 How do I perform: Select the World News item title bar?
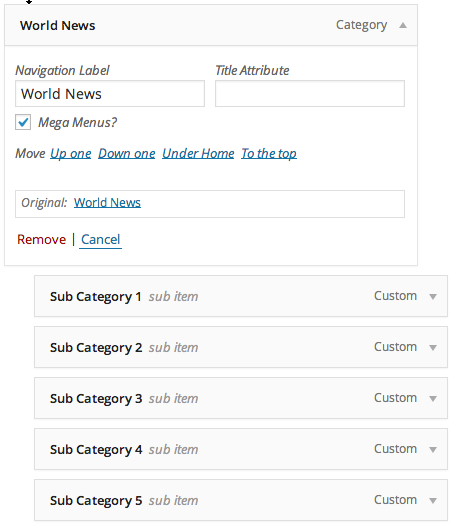coord(211,25)
